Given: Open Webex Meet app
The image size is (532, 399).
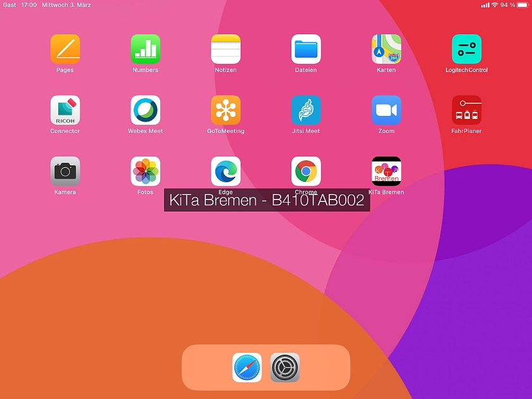Looking at the screenshot, I should click(x=146, y=110).
